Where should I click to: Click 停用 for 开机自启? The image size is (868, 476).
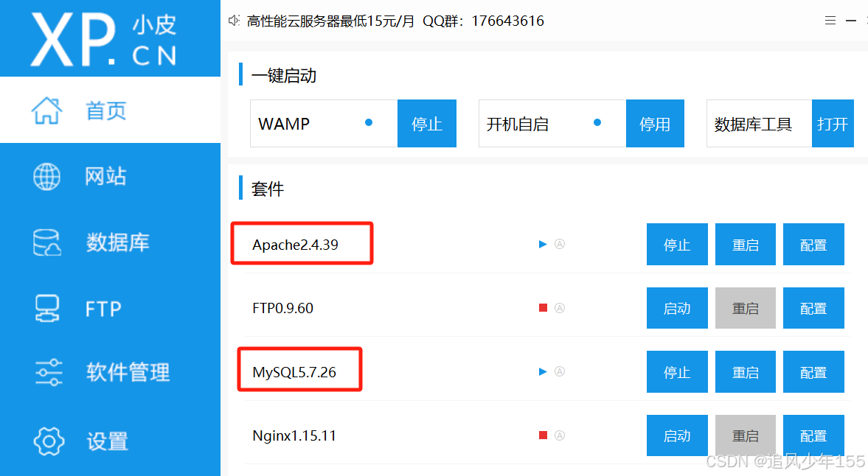pyautogui.click(x=655, y=123)
